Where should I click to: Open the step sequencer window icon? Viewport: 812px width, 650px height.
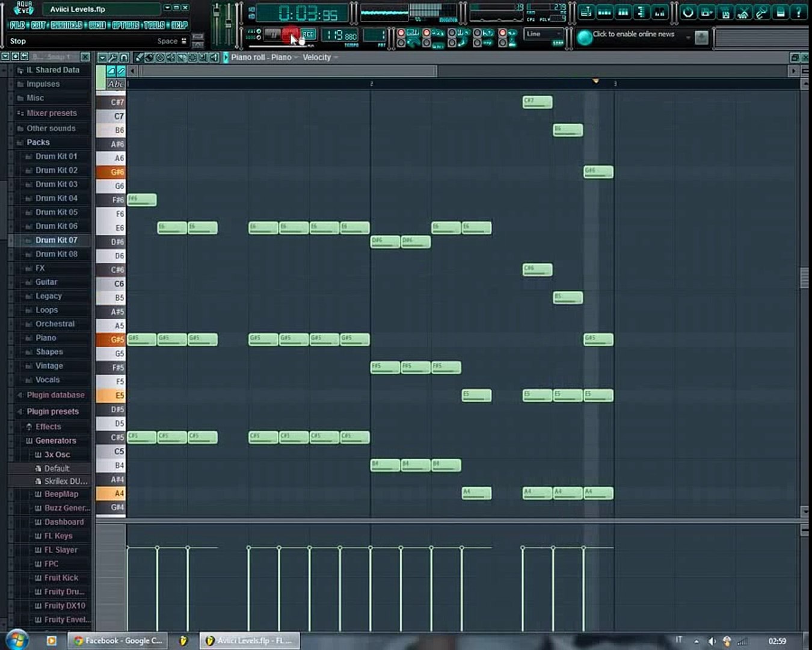pos(604,12)
